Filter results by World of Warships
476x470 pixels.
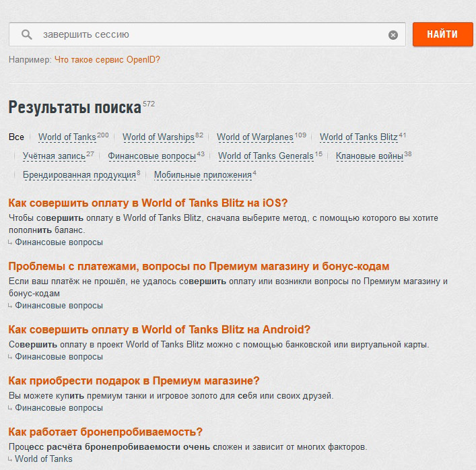(158, 137)
